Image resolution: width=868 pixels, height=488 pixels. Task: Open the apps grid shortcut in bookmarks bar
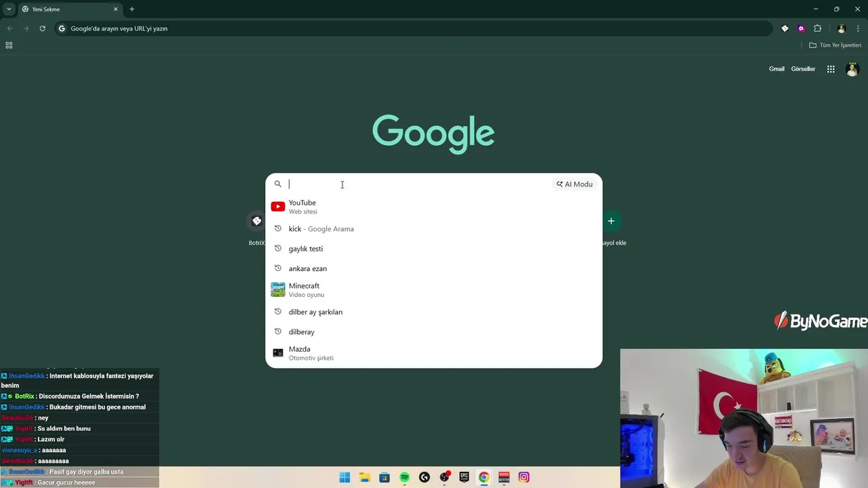pyautogui.click(x=9, y=45)
